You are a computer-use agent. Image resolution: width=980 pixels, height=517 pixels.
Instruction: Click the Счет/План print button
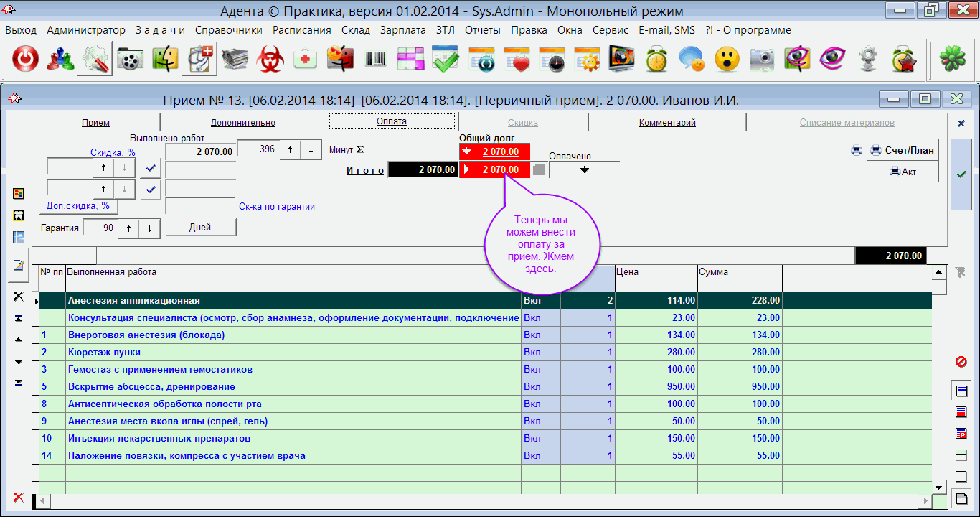903,150
